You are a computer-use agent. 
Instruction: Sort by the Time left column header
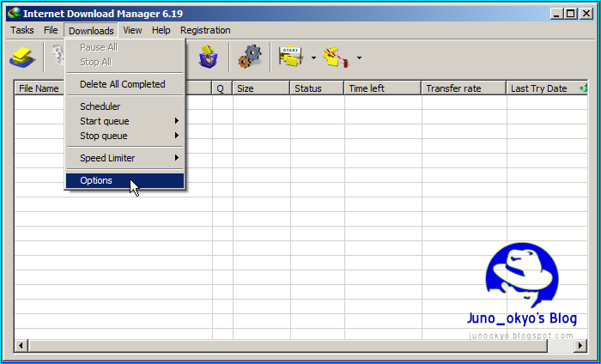(x=383, y=88)
